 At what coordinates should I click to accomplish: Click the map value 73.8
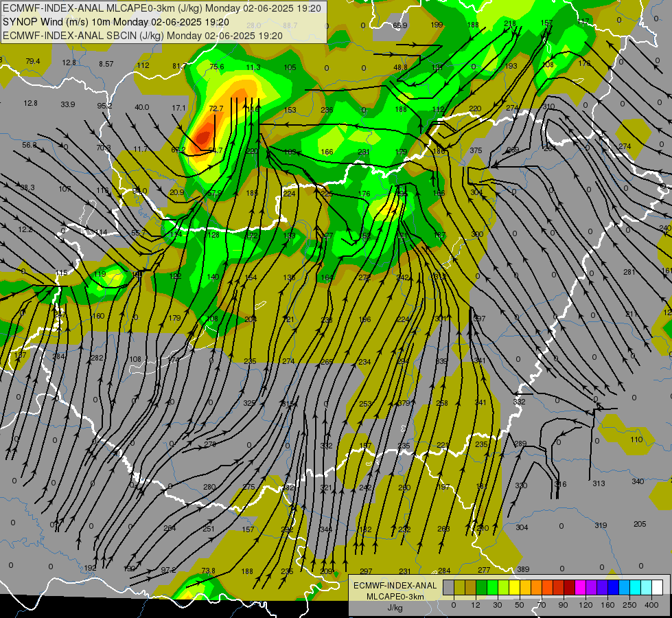tap(208, 571)
